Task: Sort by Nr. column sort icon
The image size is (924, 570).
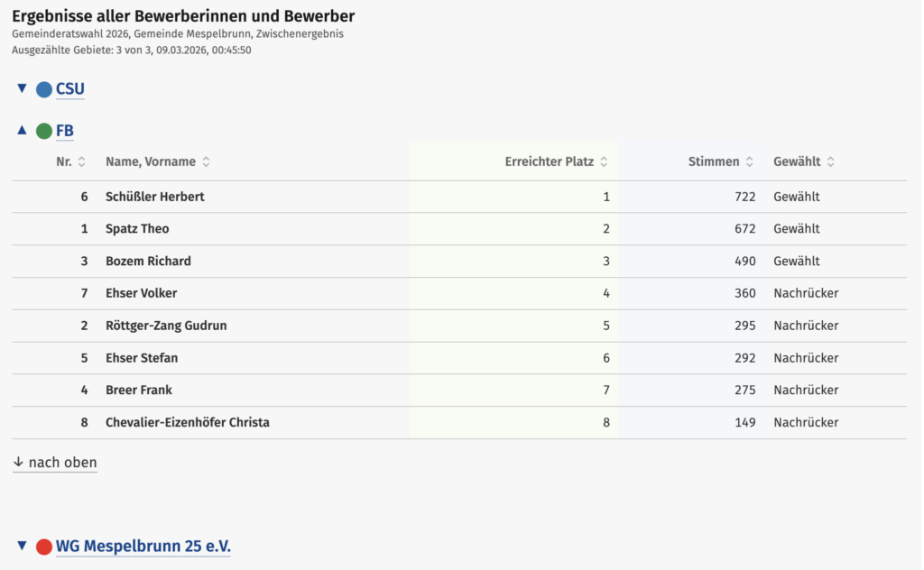Action: pos(82,162)
